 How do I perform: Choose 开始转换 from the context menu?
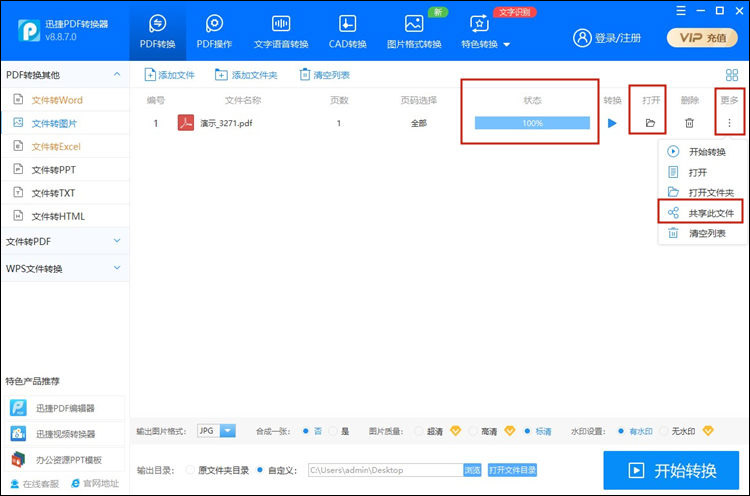click(x=701, y=152)
